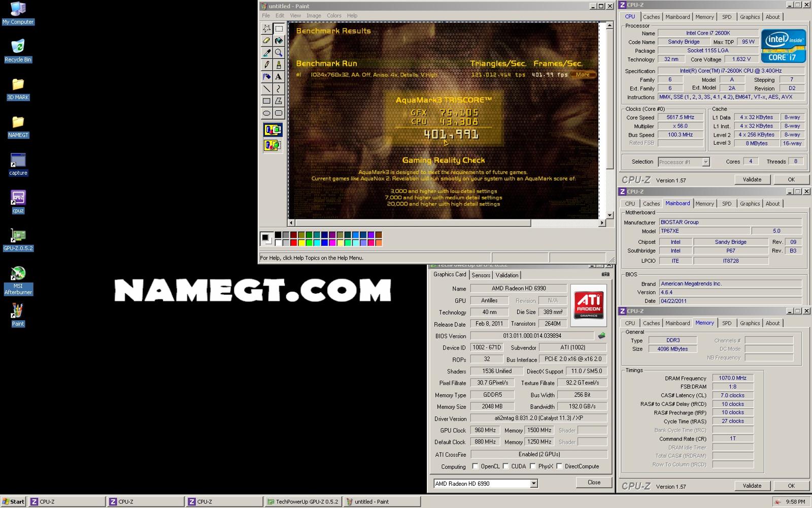Pick the Rectangle shape tool
812x508 pixels.
tap(266, 101)
